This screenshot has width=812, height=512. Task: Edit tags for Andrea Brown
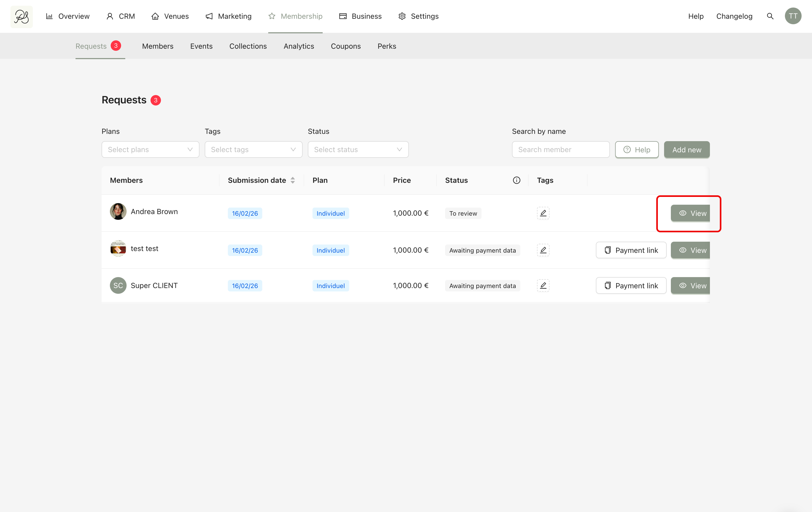543,213
